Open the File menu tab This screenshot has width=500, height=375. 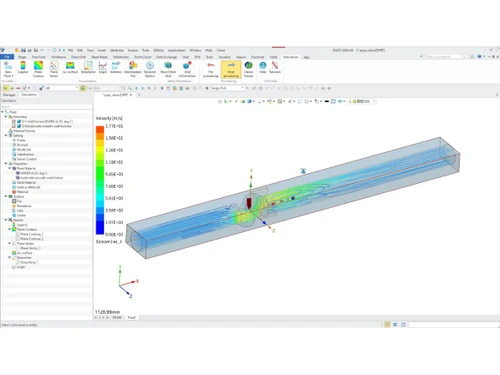click(x=7, y=57)
